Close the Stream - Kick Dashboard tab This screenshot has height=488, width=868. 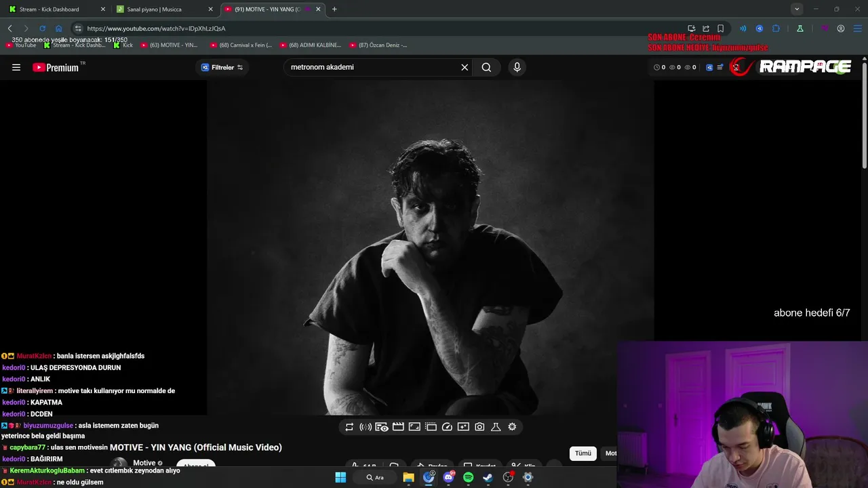[x=102, y=9]
